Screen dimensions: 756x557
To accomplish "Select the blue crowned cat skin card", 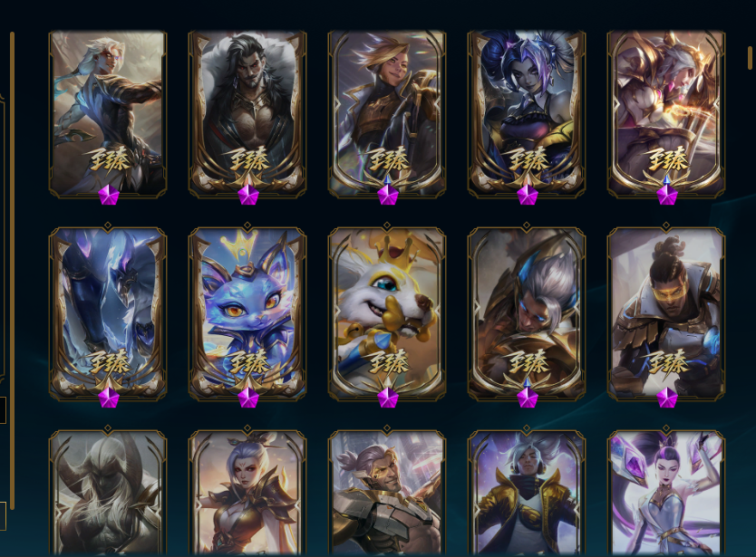I will [247, 313].
